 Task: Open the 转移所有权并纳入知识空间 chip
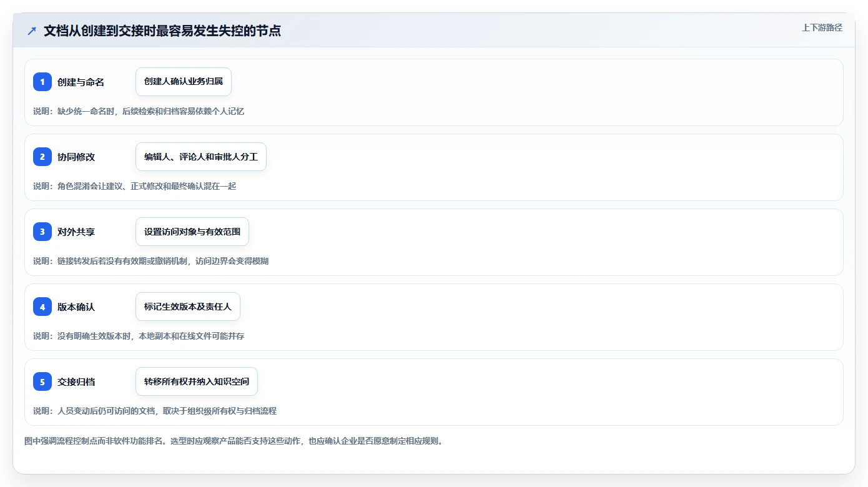197,381
